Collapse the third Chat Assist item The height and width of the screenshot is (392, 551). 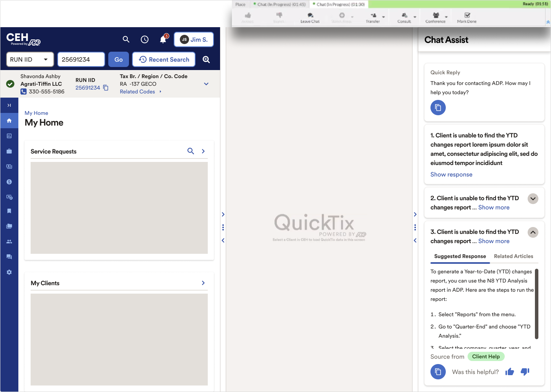coord(533,232)
